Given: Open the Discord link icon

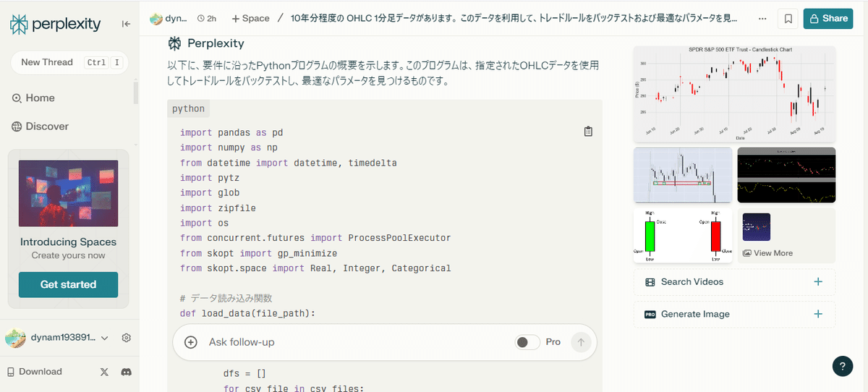Looking at the screenshot, I should coord(126,372).
